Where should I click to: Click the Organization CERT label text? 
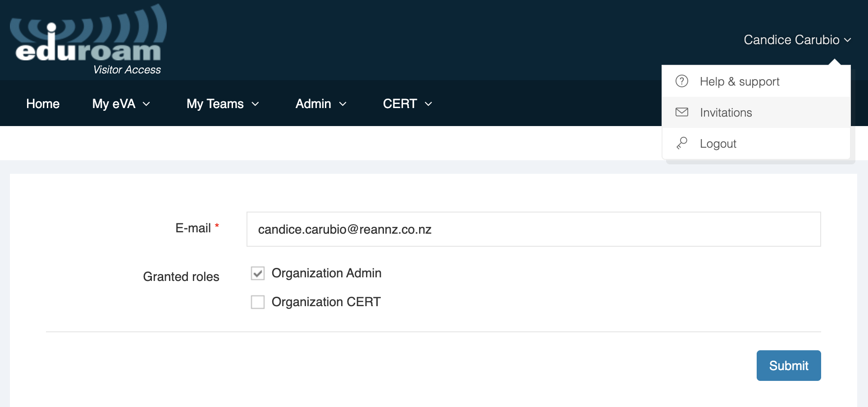pyautogui.click(x=326, y=302)
